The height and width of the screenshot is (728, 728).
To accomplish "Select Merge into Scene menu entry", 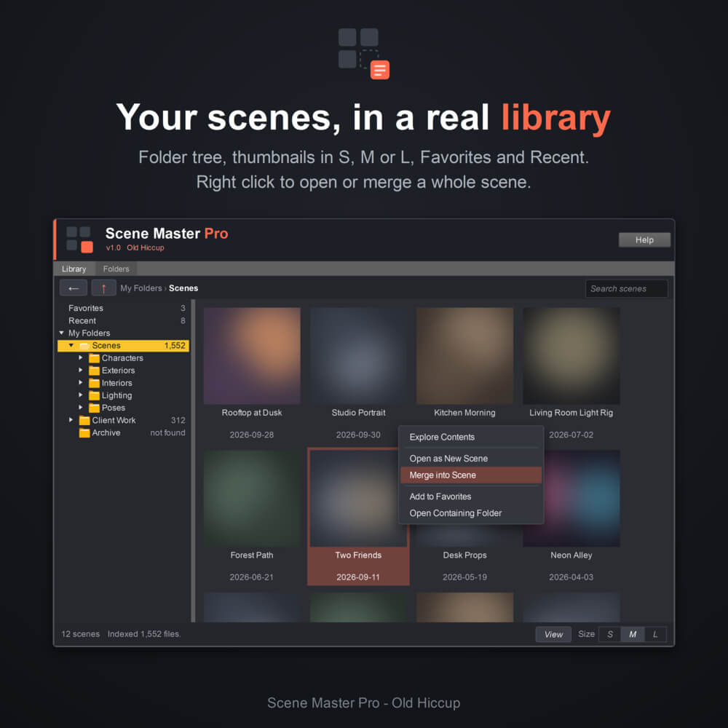I will pos(471,475).
